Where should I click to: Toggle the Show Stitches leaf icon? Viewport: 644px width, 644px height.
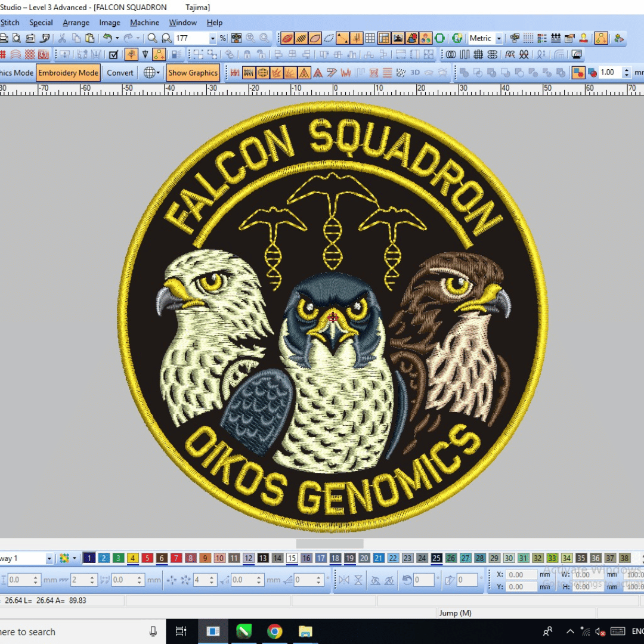(x=287, y=38)
